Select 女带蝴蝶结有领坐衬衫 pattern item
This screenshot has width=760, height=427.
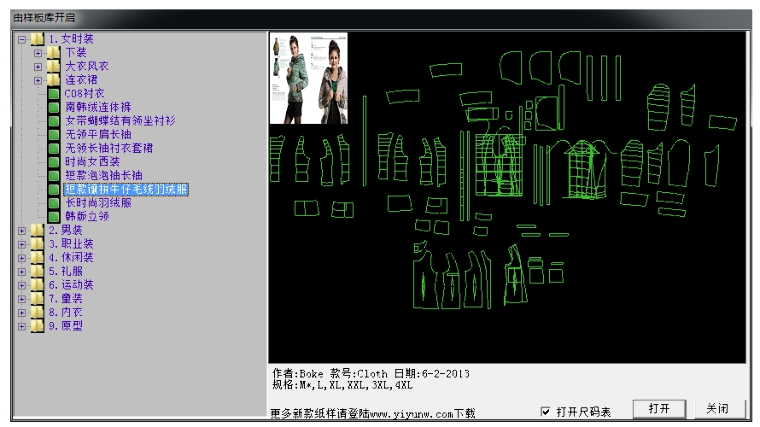(x=119, y=120)
